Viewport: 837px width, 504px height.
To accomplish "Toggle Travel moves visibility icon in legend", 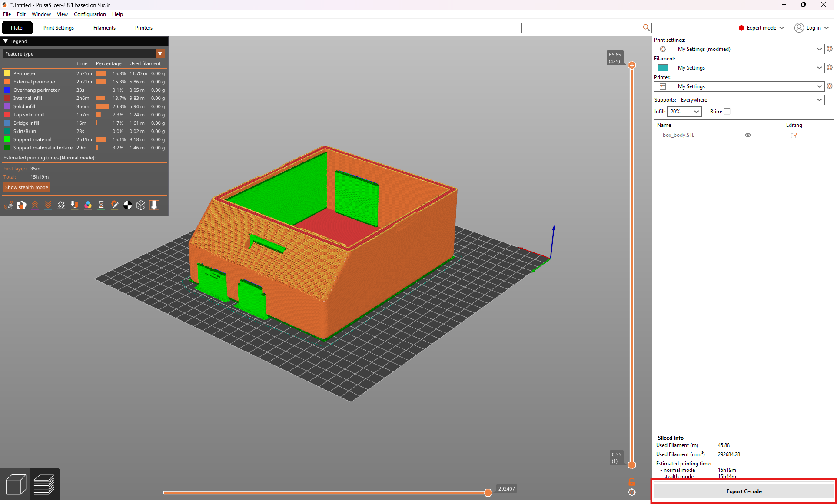I will point(8,206).
